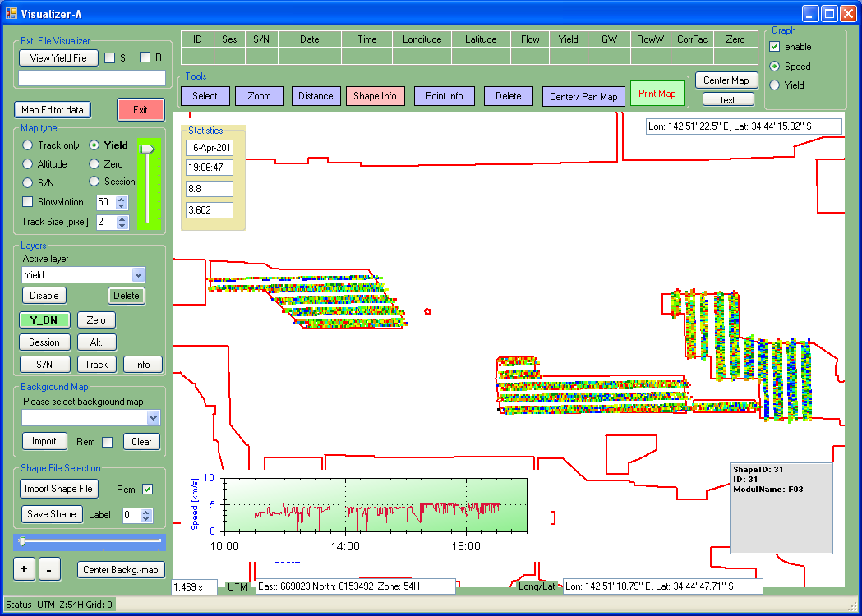The height and width of the screenshot is (616, 862).
Task: Select the Point Info tool
Action: coord(444,96)
